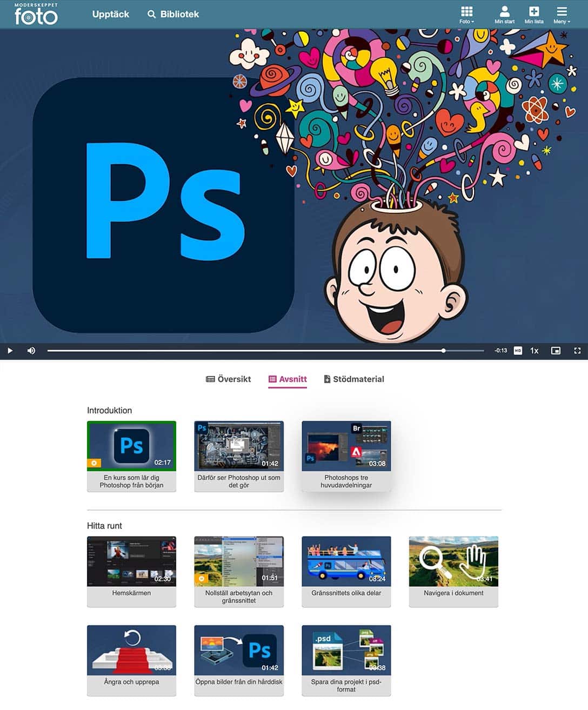Open episode Därför ser Photoshop ut som det gör

point(239,456)
